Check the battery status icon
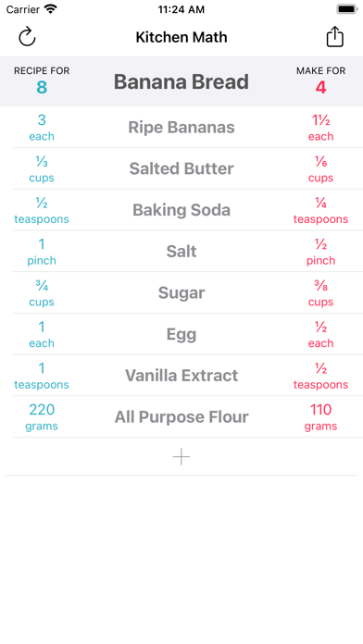This screenshot has height=644, width=363. (347, 9)
